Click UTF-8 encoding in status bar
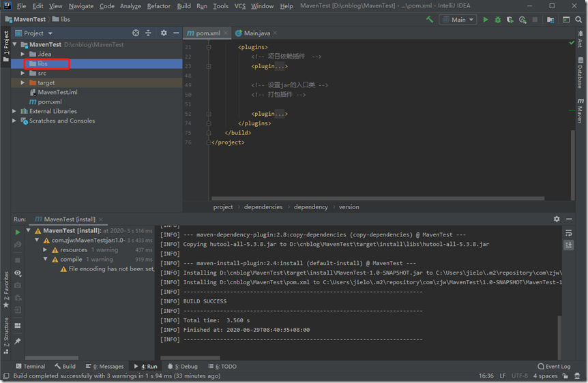Image resolution: width=588 pixels, height=383 pixels. 519,376
